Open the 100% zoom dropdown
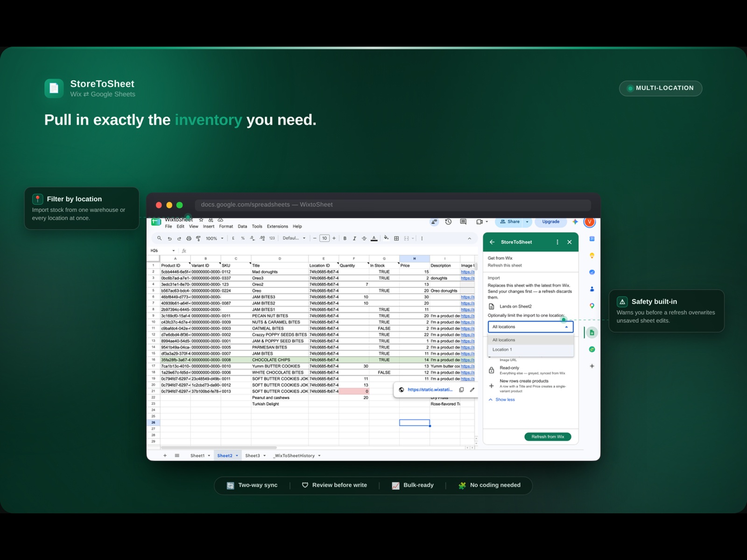 215,238
